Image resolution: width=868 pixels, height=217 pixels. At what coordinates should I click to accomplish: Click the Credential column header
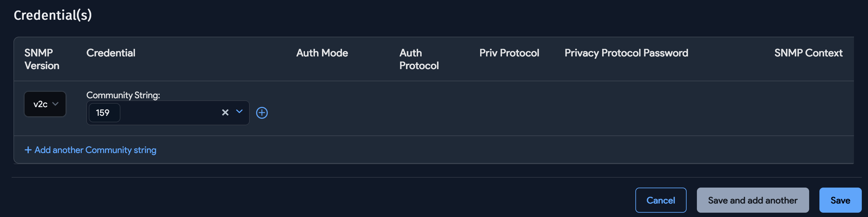point(110,53)
